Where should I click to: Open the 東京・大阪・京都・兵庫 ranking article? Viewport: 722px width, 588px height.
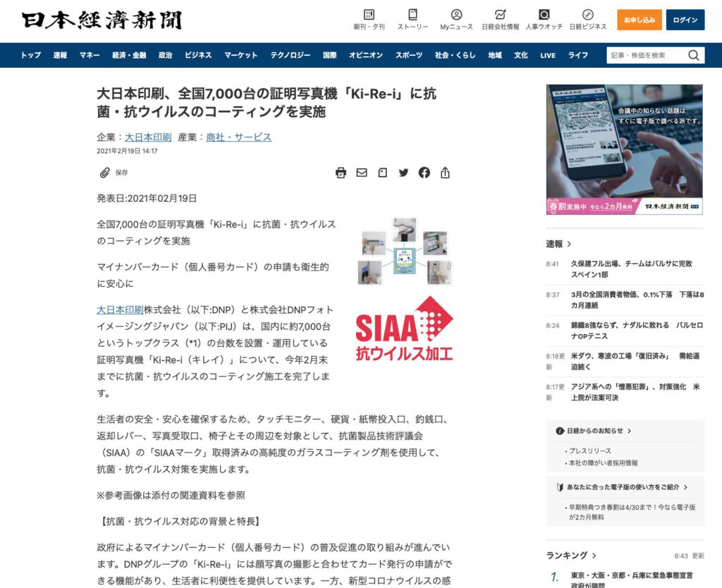point(632,580)
